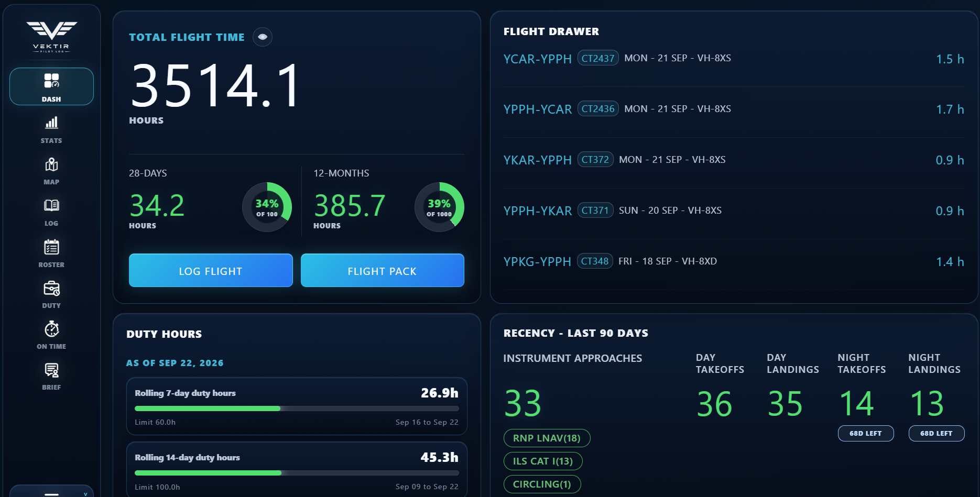Open the Flight Pack button
980x497 pixels.
tap(383, 271)
